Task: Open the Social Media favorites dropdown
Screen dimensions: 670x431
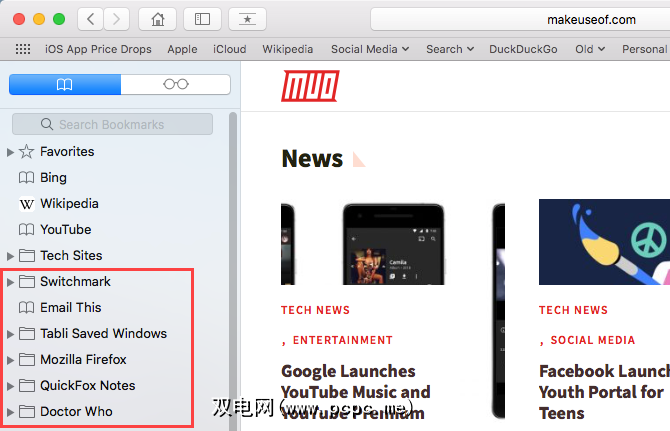Action: (370, 49)
